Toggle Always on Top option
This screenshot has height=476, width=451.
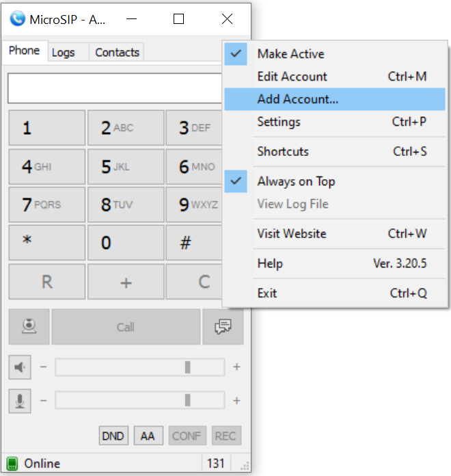(x=296, y=181)
